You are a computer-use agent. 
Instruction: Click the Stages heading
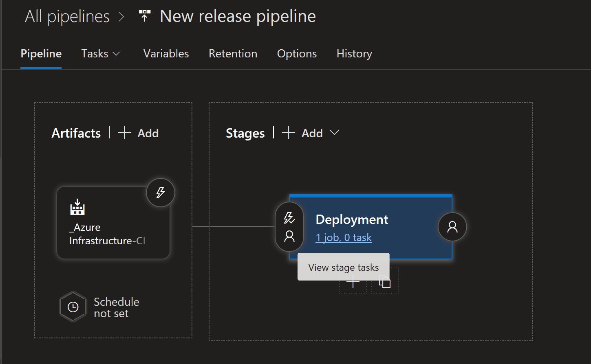(x=245, y=133)
